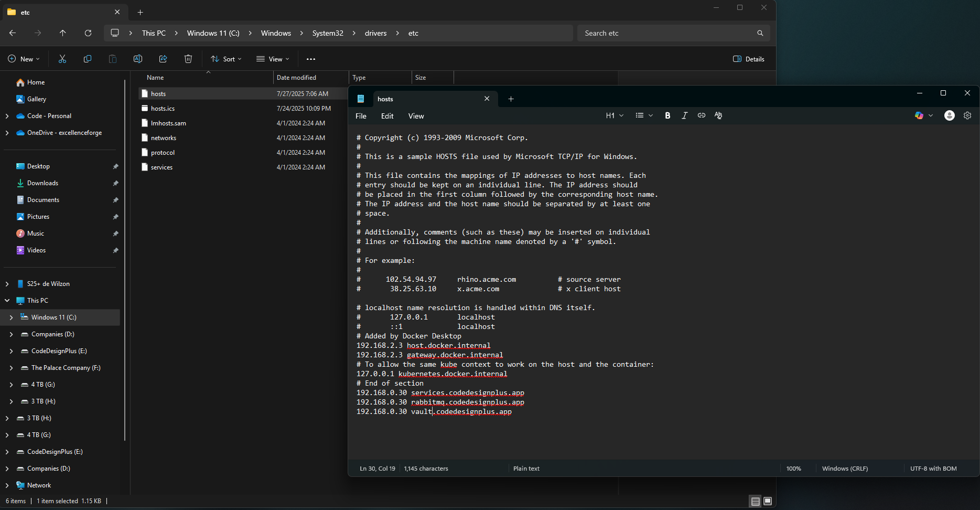Open the View dropdown in Explorer toolbar
The image size is (980, 510).
pos(273,59)
